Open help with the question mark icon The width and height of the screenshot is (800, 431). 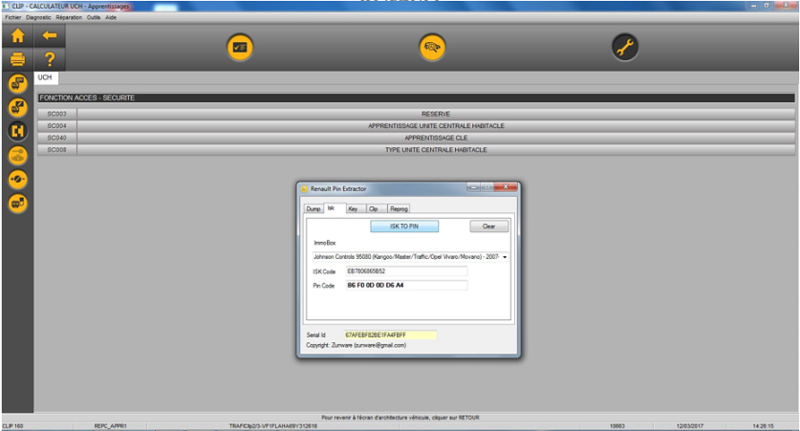pyautogui.click(x=49, y=59)
